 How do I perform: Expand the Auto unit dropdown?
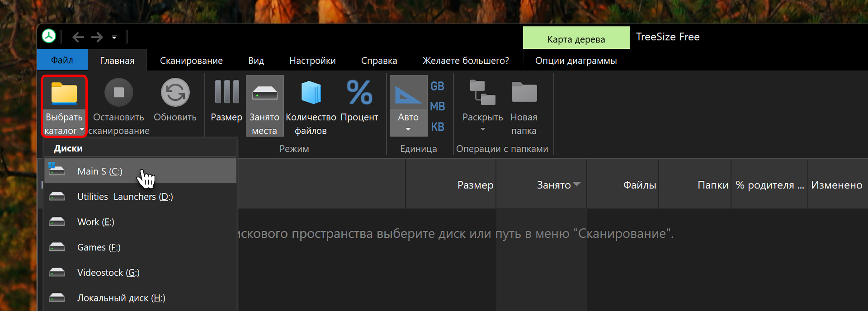coord(408,129)
